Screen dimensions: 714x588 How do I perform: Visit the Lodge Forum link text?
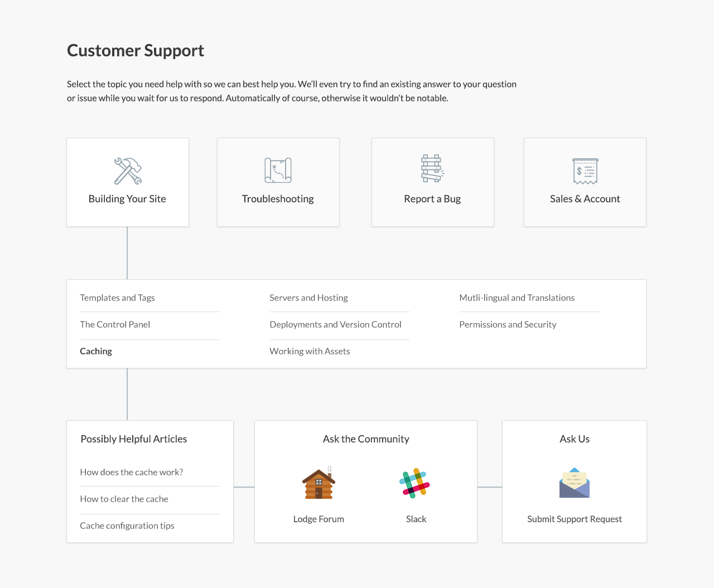[319, 519]
